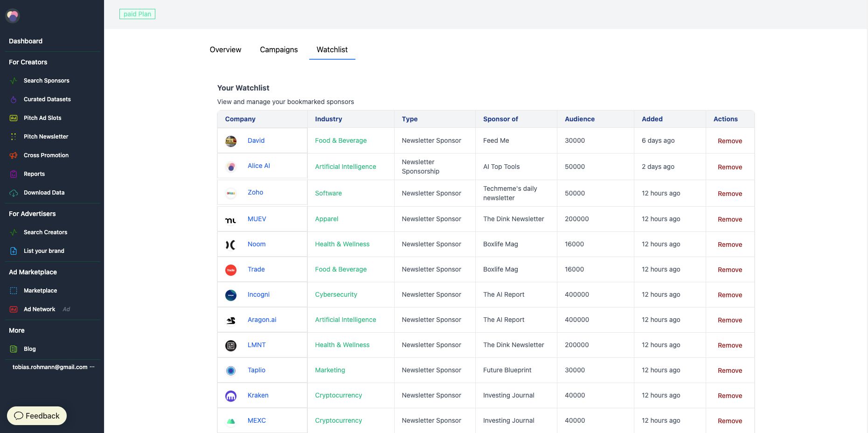Switch to the Overview tab
The width and height of the screenshot is (868, 433).
coord(225,49)
